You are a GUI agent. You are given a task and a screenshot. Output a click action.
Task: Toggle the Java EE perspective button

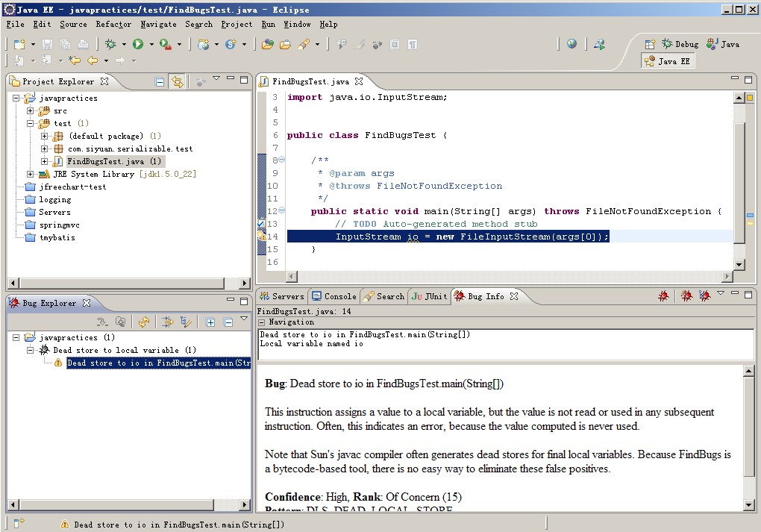[666, 60]
